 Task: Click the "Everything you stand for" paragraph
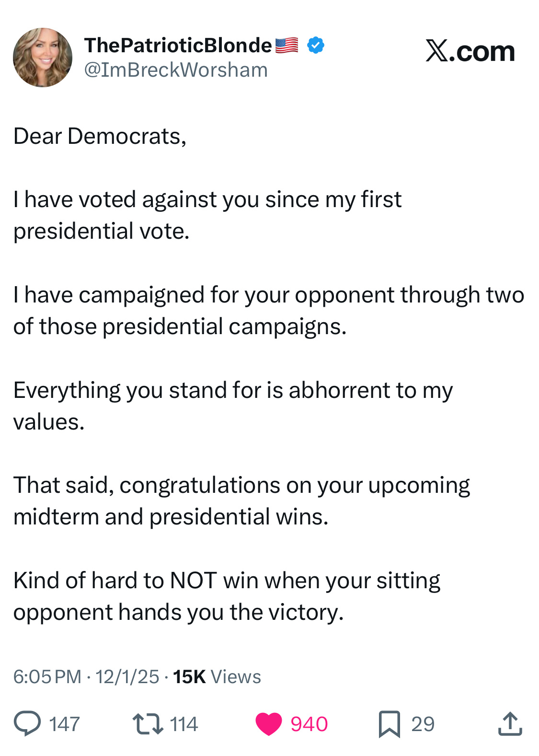click(x=233, y=406)
